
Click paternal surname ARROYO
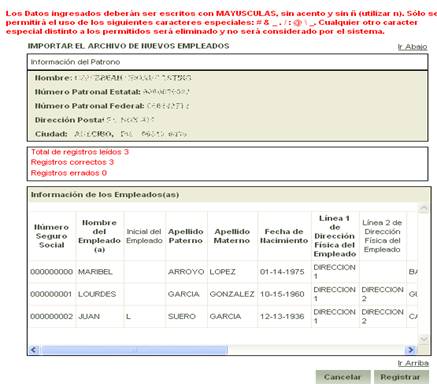(x=186, y=272)
